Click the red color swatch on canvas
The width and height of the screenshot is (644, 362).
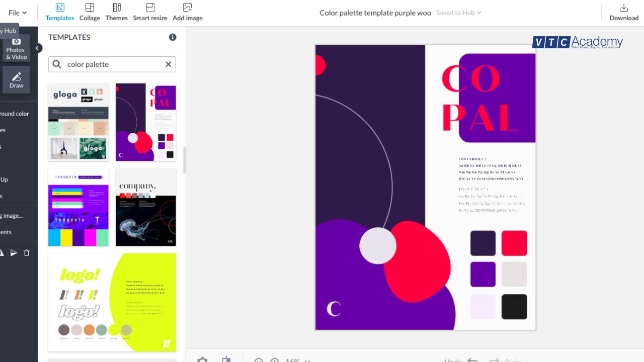coord(514,243)
